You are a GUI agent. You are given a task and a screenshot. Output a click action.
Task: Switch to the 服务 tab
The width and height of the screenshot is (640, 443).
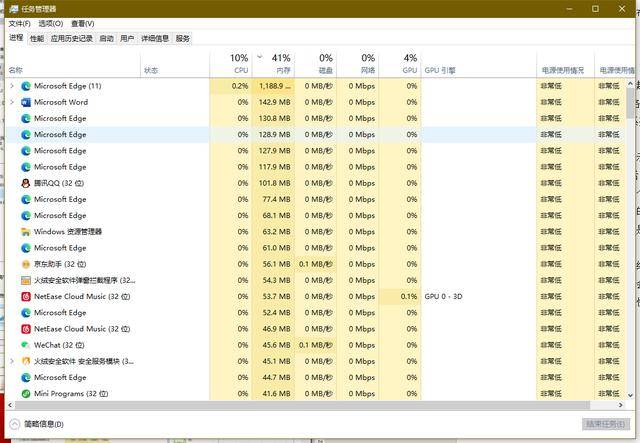coord(182,39)
